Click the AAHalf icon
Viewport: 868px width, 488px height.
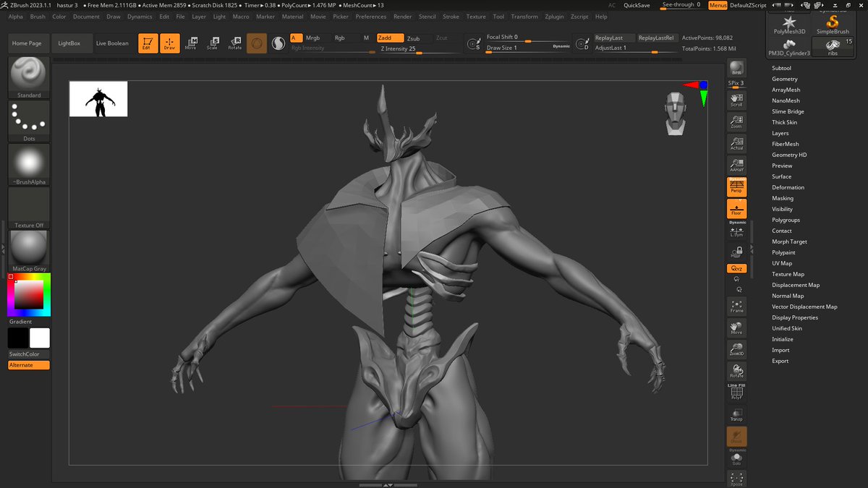736,164
